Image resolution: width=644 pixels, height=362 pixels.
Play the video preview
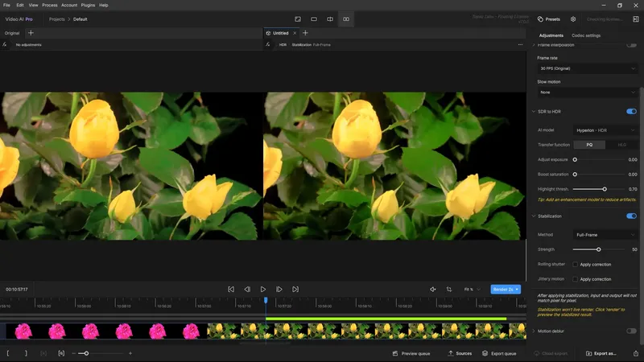coord(263,289)
